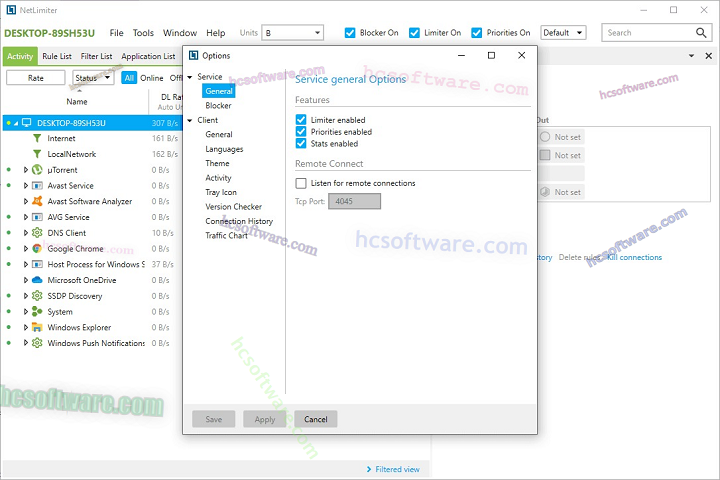
Task: Click the Avast Software Analyzer icon
Action: coord(37,201)
